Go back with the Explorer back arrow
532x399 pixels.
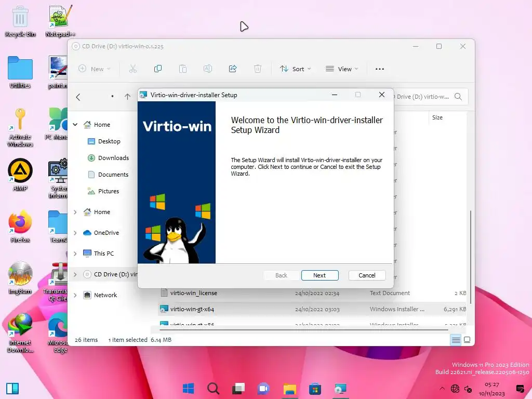tap(78, 97)
